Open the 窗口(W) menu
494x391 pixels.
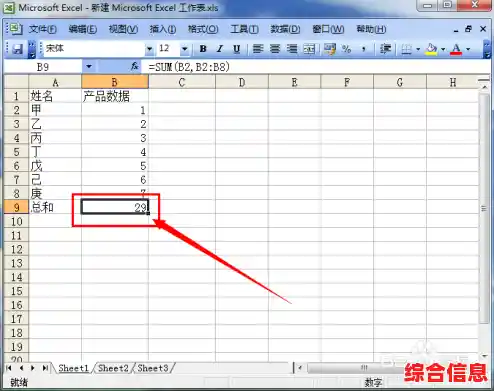328,29
